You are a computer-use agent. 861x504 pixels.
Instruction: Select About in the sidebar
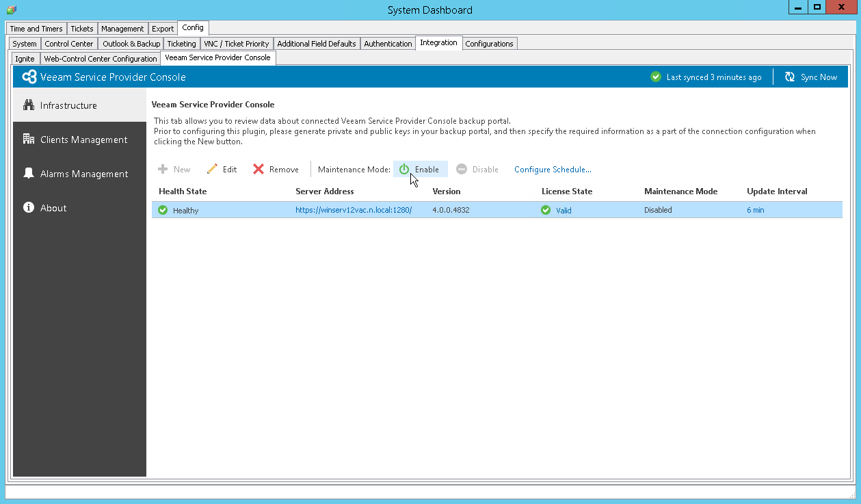point(79,208)
